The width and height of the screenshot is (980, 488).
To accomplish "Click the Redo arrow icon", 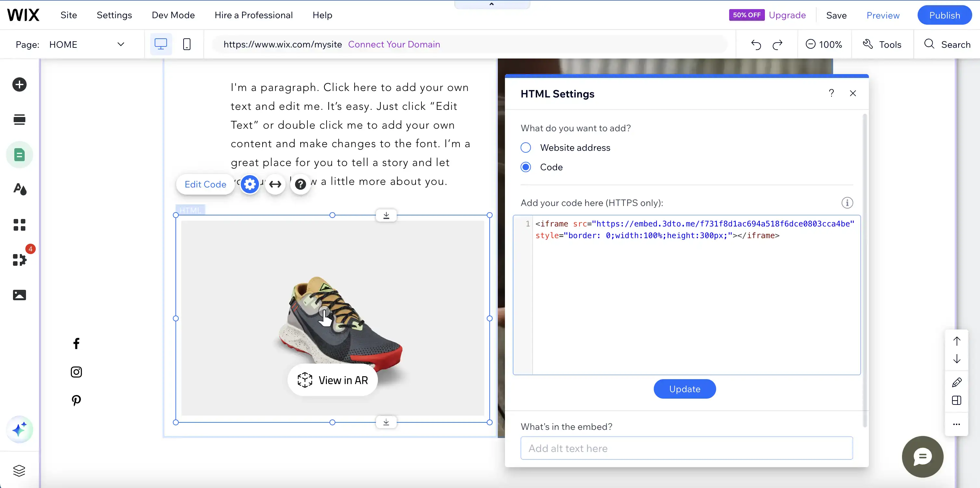I will pos(778,44).
